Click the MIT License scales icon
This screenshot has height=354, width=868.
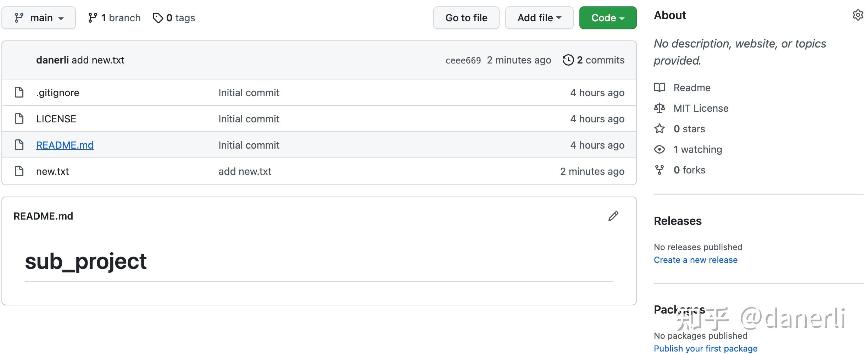(660, 108)
